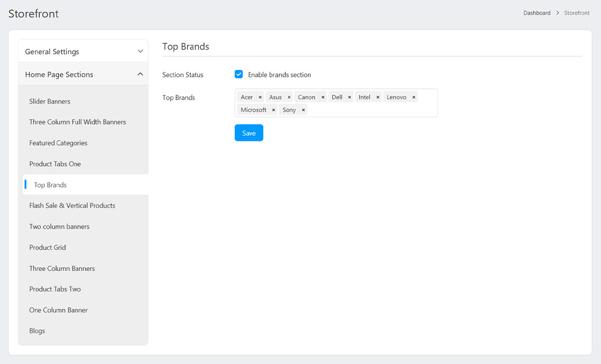Remove the Acer brand tag
The width and height of the screenshot is (601, 364).
tap(260, 97)
